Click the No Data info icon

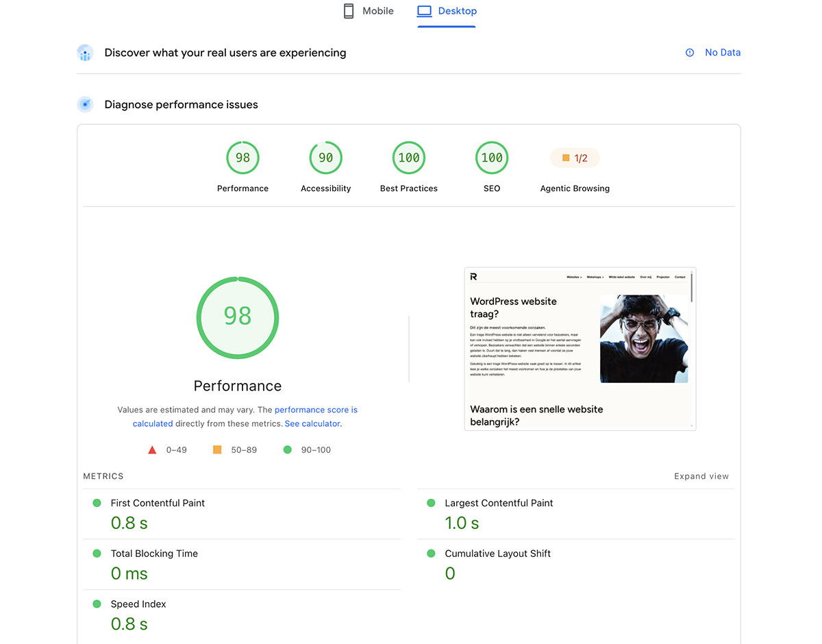click(690, 53)
